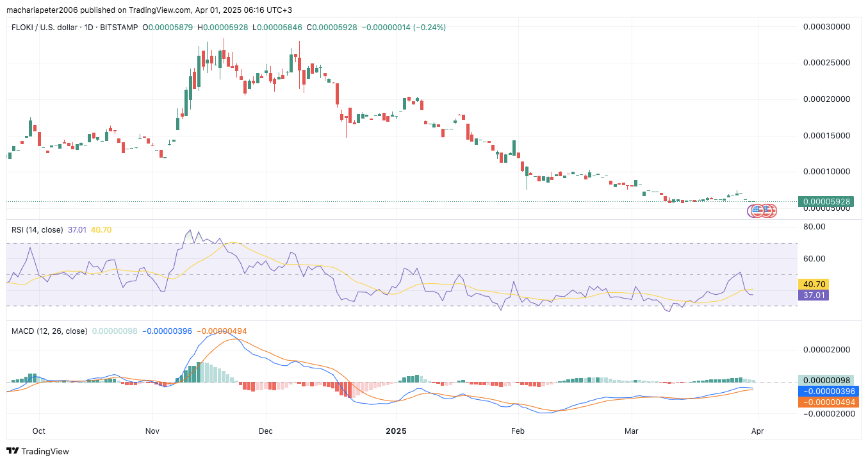Screen dimensions: 868x462
Task: Click the TradingView logo at bottom left
Action: 38,451
